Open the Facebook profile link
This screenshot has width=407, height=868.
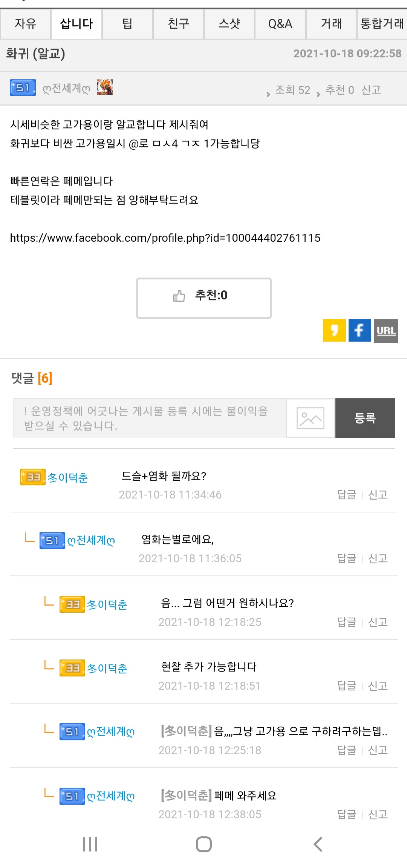coord(165,238)
